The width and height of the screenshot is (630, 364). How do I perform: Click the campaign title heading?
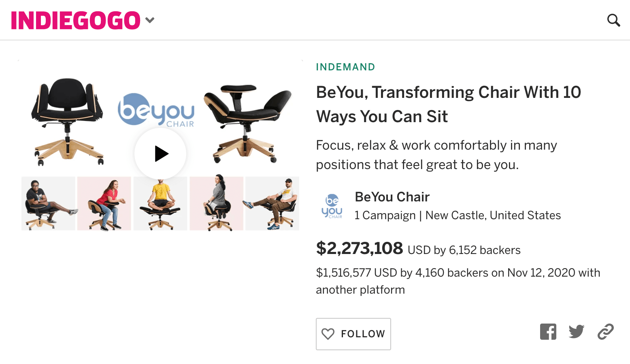coord(448,104)
